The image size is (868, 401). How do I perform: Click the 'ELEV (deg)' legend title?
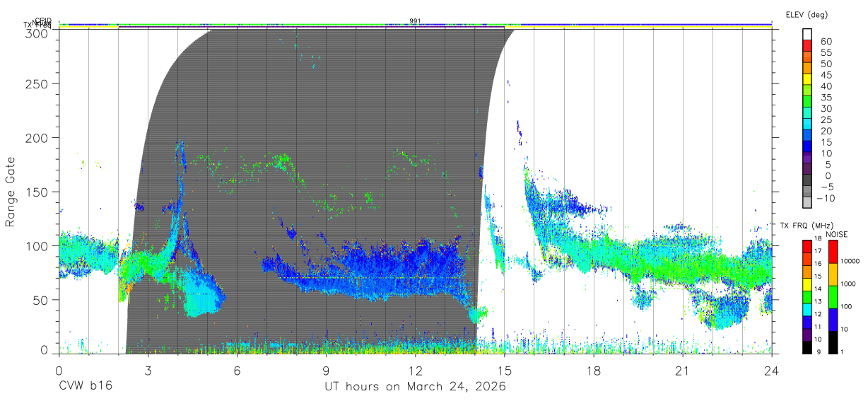(x=807, y=14)
